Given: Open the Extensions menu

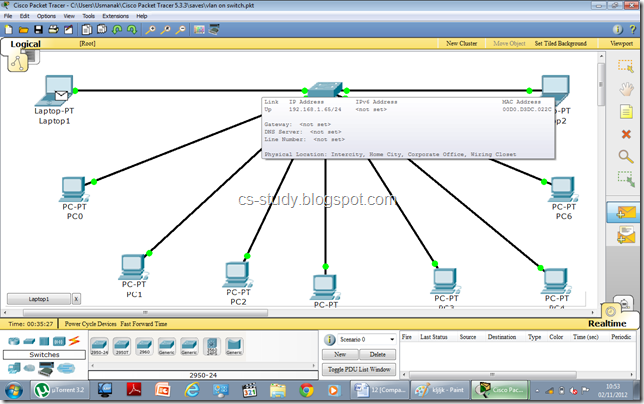Looking at the screenshot, I should coord(115,16).
